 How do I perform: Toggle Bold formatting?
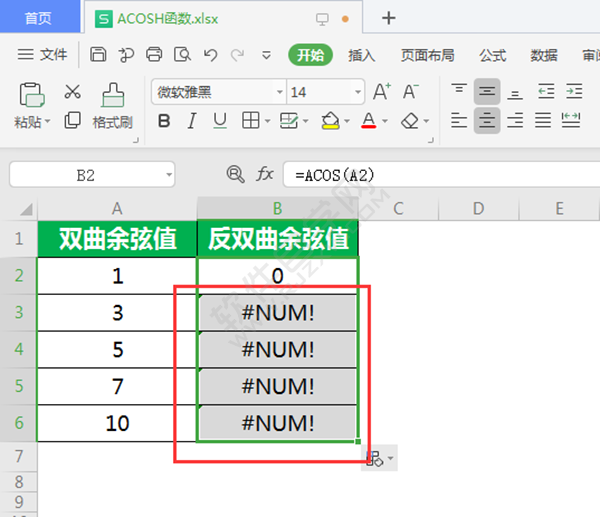click(165, 121)
